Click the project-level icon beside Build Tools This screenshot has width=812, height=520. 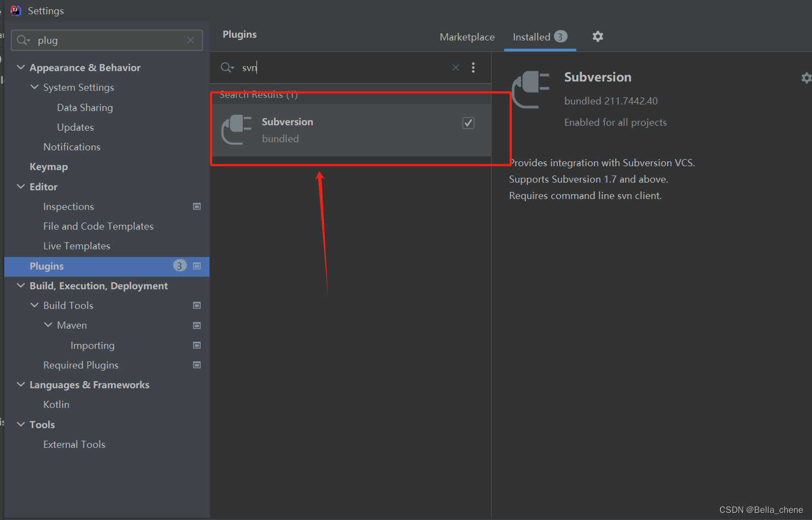(x=197, y=305)
